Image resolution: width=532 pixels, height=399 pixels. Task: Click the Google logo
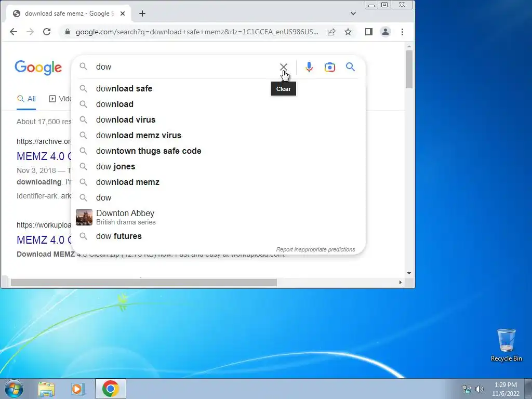point(38,68)
